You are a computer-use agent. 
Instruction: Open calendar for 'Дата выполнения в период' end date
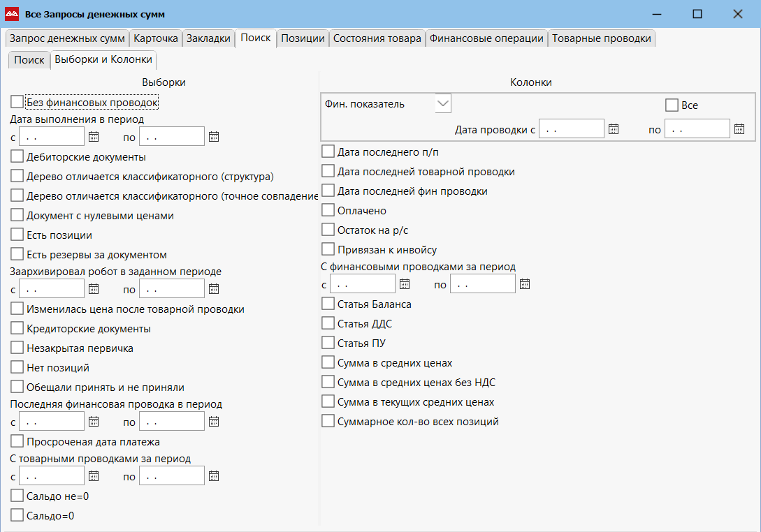point(214,137)
